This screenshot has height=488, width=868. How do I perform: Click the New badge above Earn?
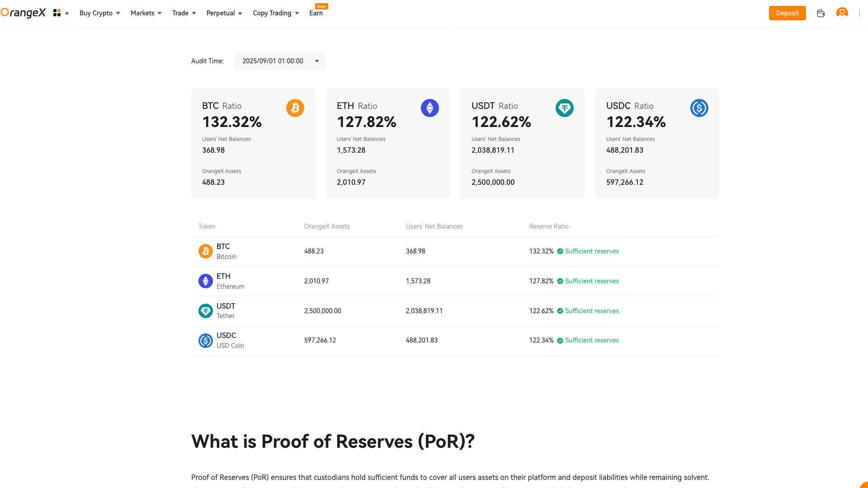321,6
